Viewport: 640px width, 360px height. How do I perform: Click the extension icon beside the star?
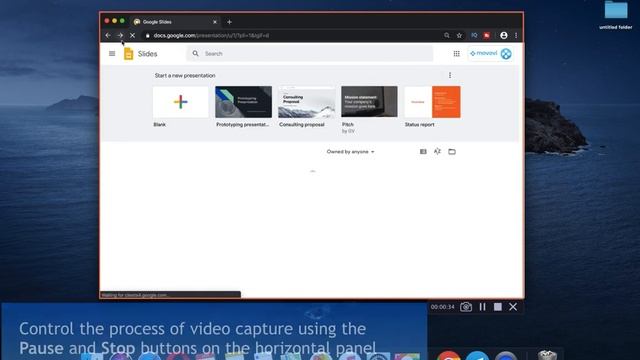pos(474,36)
